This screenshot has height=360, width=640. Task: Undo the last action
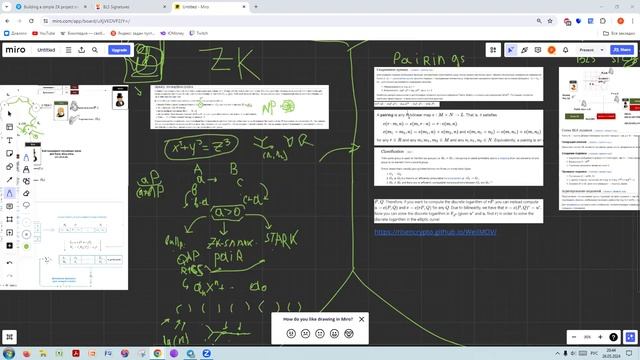(9, 263)
